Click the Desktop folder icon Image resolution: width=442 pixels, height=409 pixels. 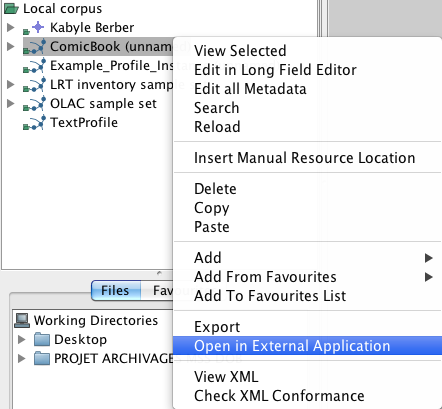click(42, 340)
